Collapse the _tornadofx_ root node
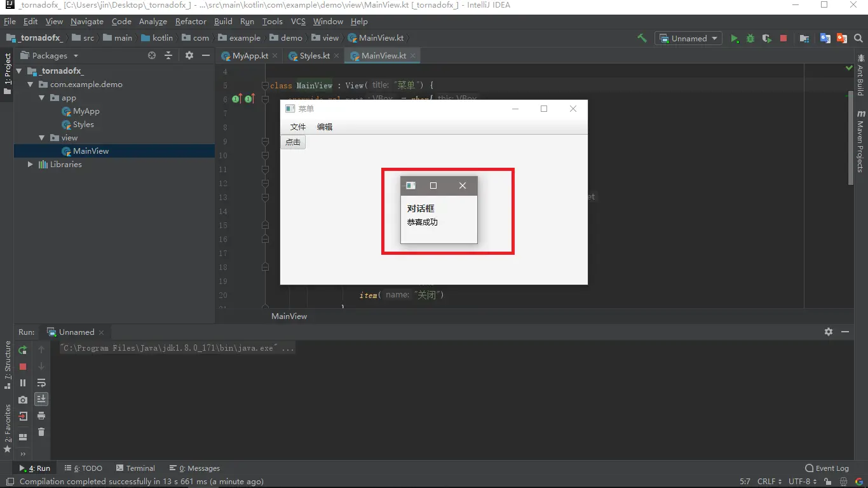This screenshot has width=868, height=488. click(19, 71)
